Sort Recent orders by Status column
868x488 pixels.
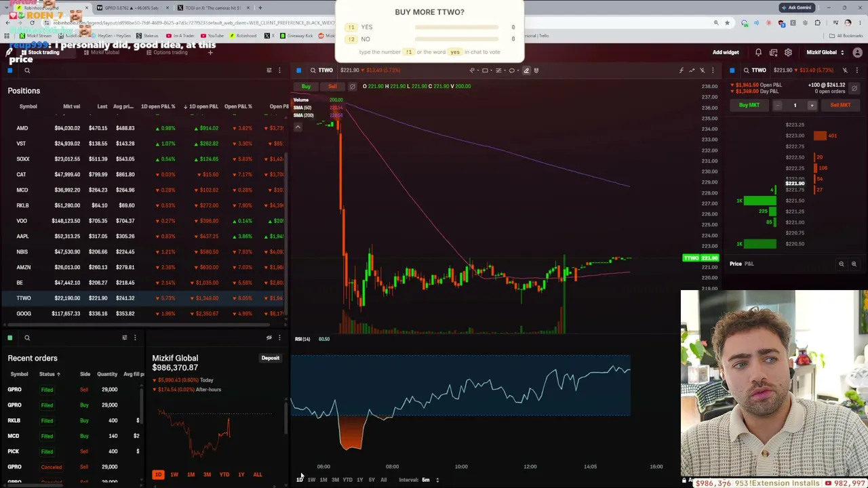coord(50,374)
